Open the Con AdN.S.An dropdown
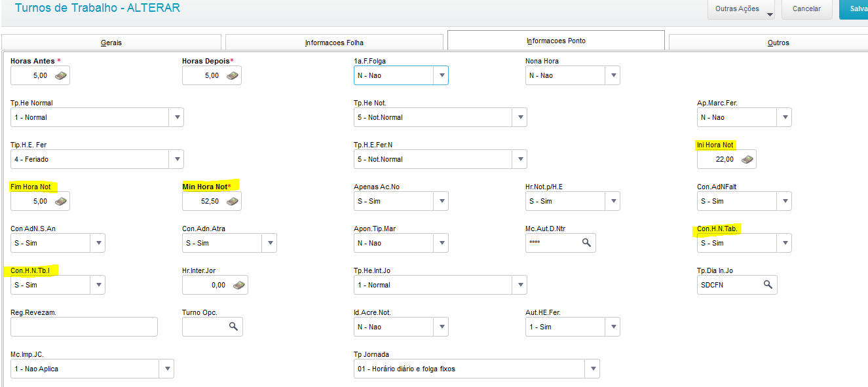 58,243
